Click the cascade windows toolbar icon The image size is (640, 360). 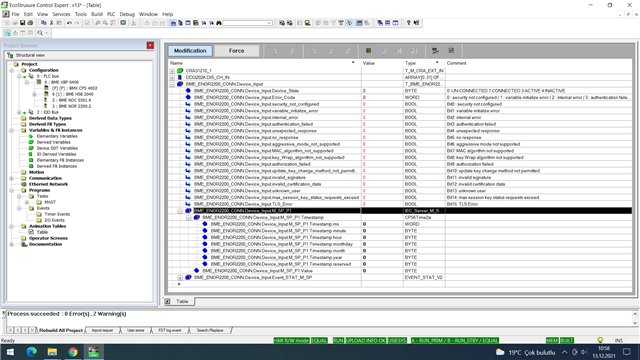(x=380, y=23)
